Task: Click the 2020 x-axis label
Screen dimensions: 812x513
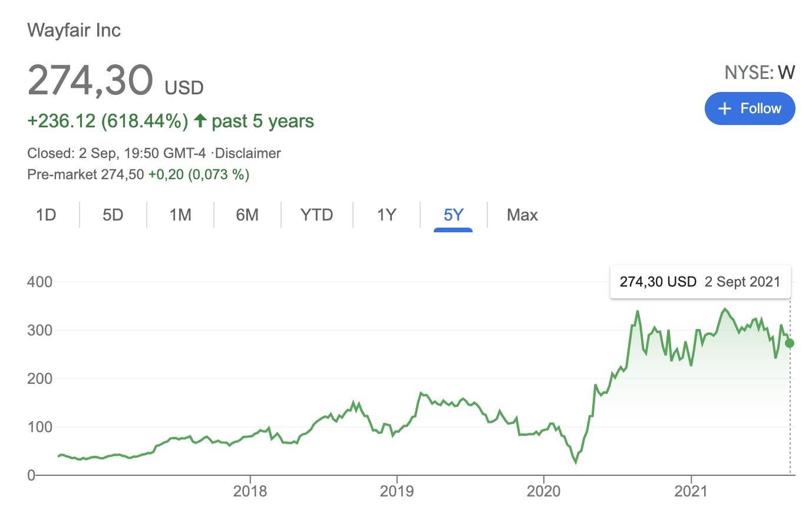Action: tap(543, 491)
